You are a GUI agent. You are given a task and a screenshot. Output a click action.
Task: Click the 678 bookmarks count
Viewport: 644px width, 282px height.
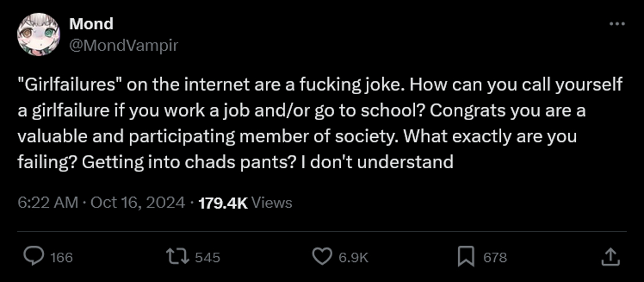[x=495, y=257]
